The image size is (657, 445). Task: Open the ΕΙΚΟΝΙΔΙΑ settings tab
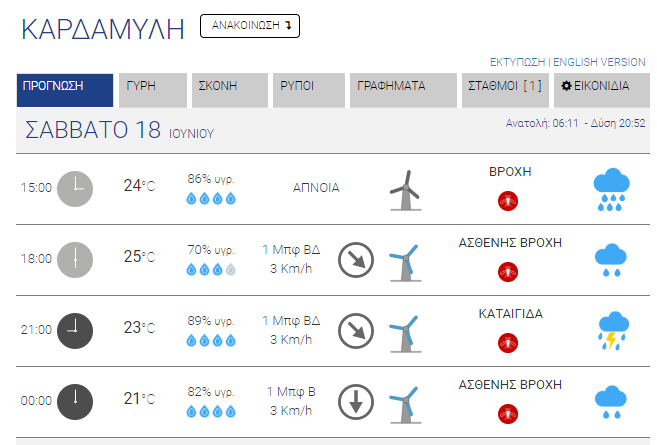tap(602, 90)
